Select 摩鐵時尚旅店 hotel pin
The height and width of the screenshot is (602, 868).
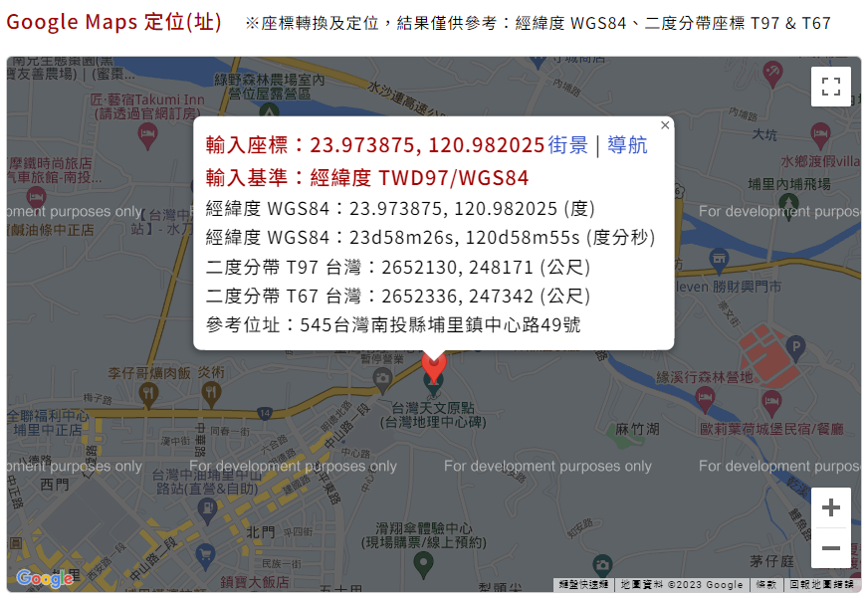pos(36,198)
